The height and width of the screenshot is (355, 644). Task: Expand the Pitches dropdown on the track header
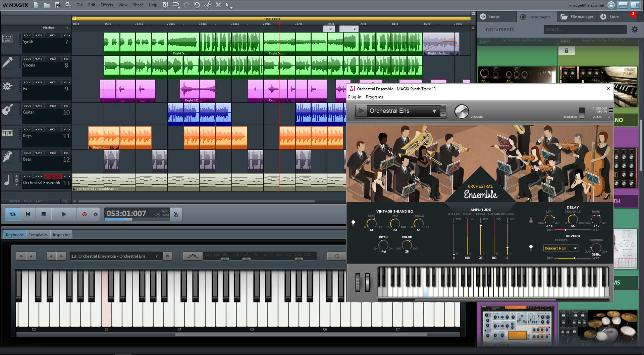[67, 28]
